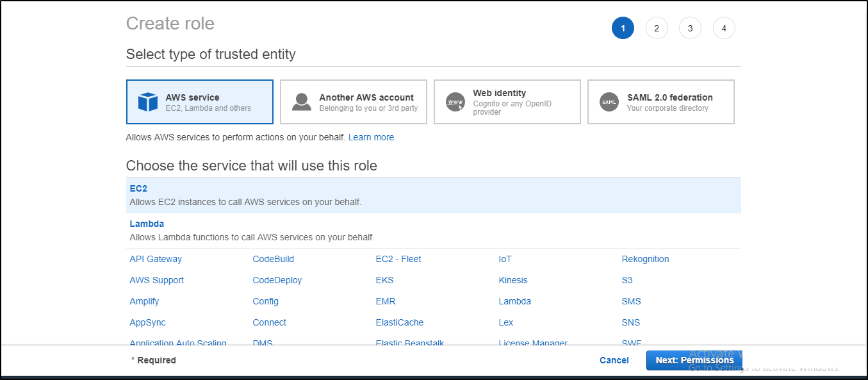Screen dimensions: 868x380
Task: Click the SAML 2.0 federation icon
Action: 609,102
